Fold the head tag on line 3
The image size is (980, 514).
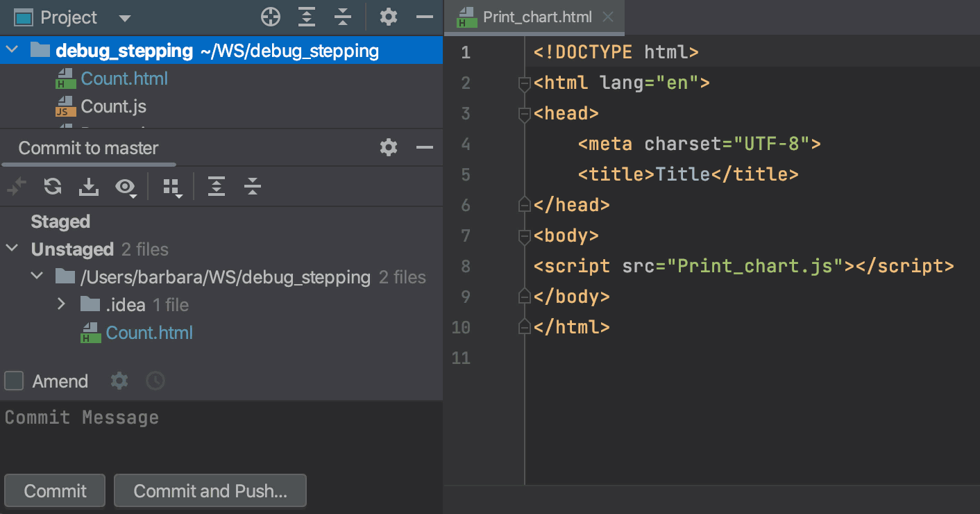point(525,115)
